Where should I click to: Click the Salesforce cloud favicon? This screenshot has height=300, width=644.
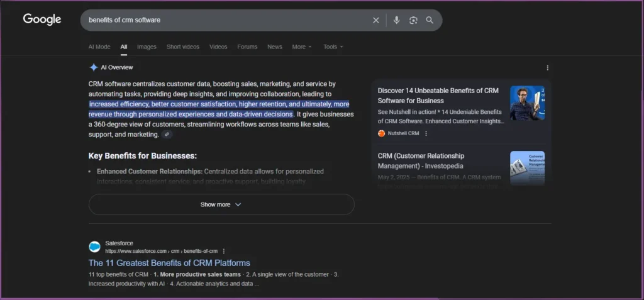pos(94,247)
